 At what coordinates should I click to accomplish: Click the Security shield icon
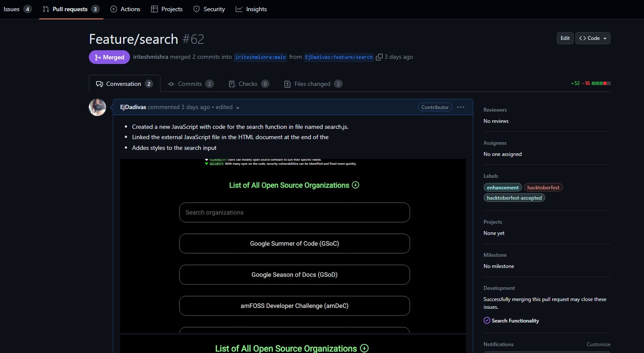coord(197,9)
